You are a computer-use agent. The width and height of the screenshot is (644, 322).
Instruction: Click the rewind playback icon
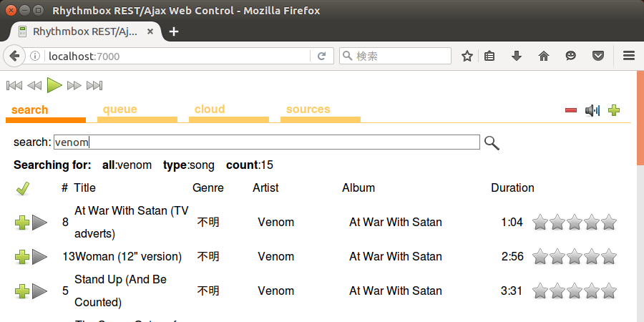tap(34, 85)
